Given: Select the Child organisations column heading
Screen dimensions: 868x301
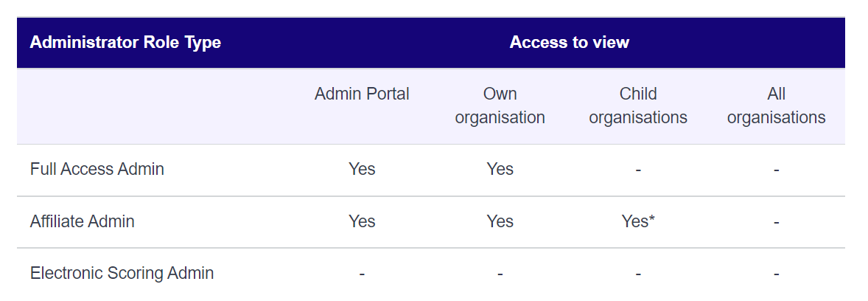Looking at the screenshot, I should pos(638,106).
